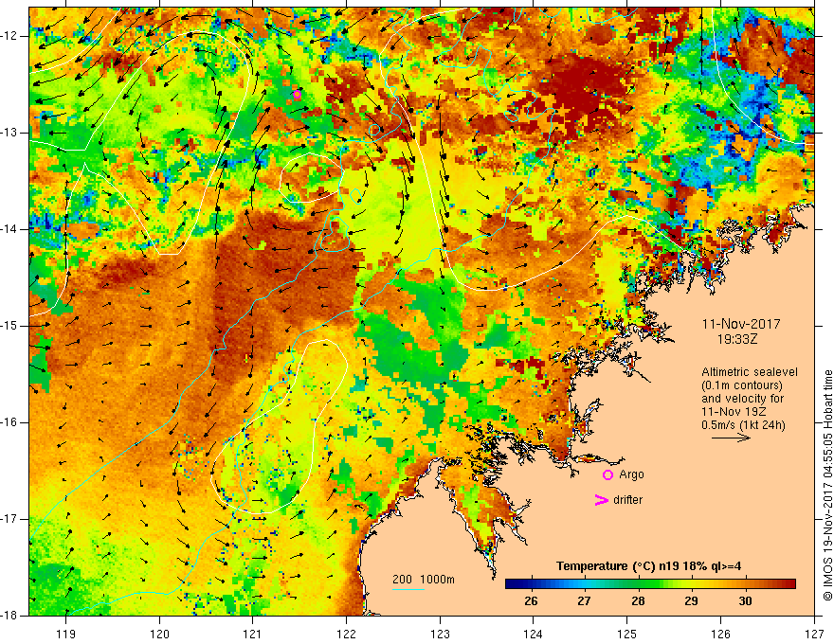Screen dimensions: 834x644
Task: Click color bar tick label 29
Action: click(x=691, y=601)
